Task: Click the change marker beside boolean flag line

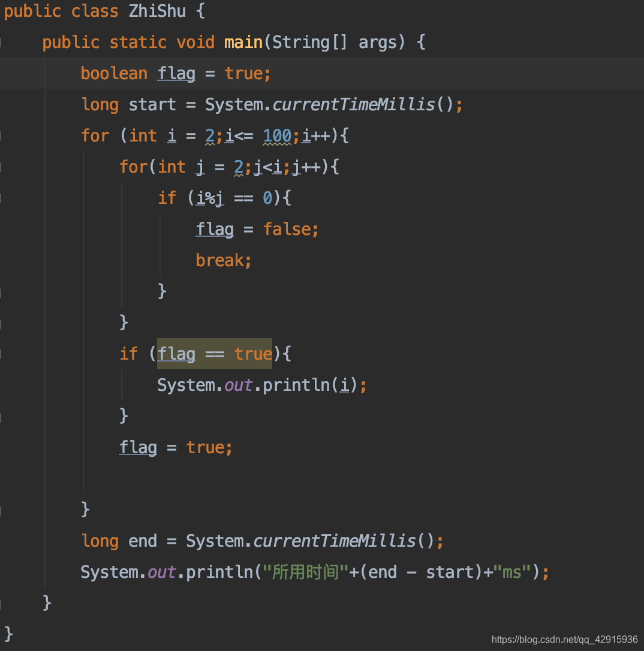Action: click(3, 73)
